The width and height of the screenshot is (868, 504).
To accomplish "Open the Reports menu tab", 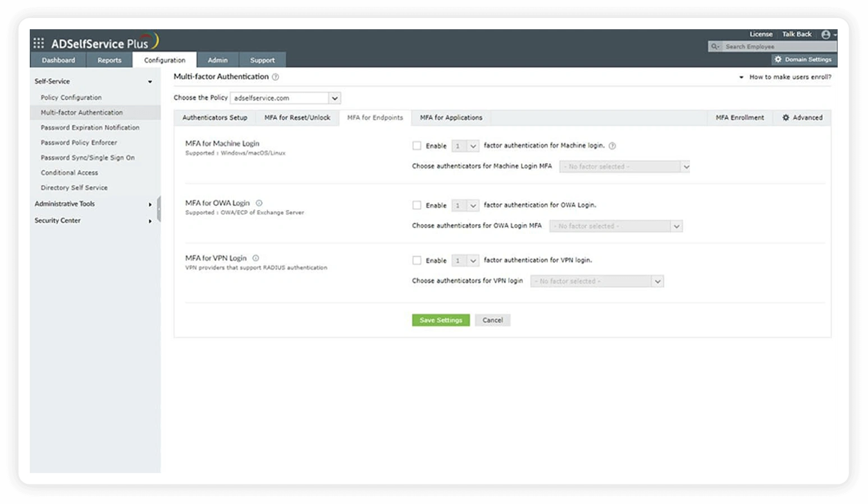I will tap(109, 60).
